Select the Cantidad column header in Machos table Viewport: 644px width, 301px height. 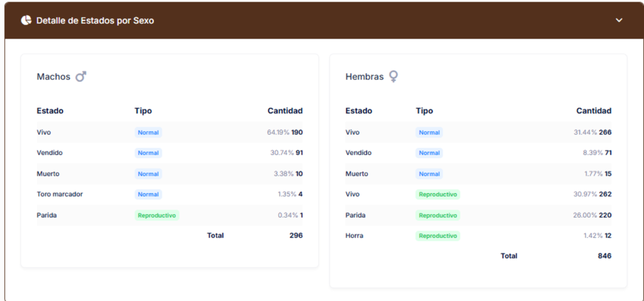click(x=285, y=111)
